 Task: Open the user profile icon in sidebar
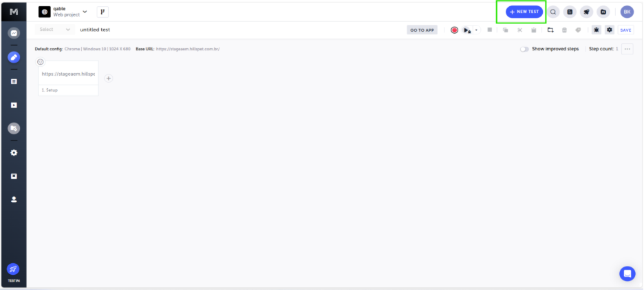click(14, 200)
